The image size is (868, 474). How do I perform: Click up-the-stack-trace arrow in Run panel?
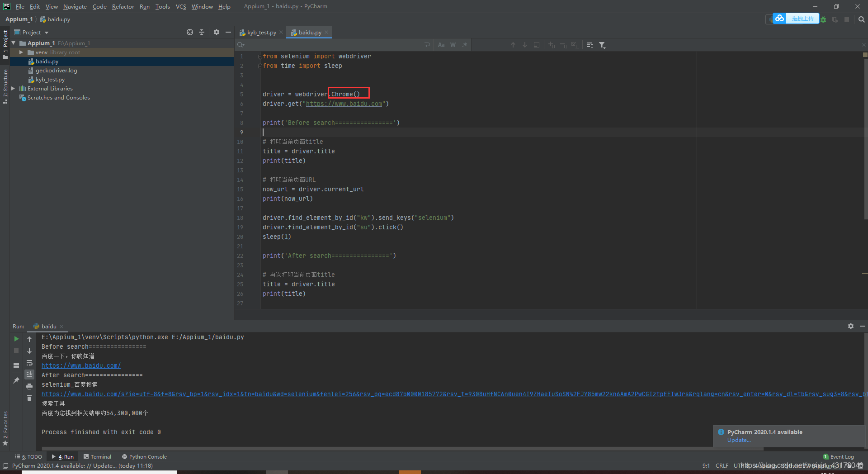click(x=29, y=339)
